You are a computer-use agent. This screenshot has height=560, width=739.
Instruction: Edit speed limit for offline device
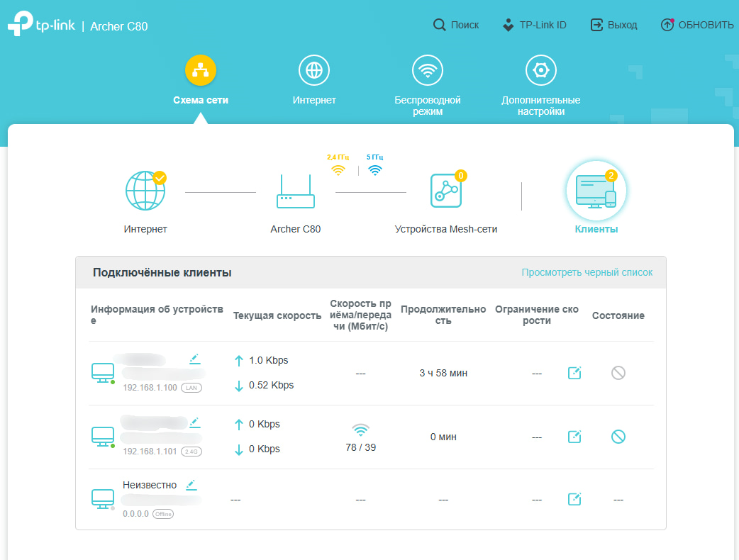pos(574,499)
